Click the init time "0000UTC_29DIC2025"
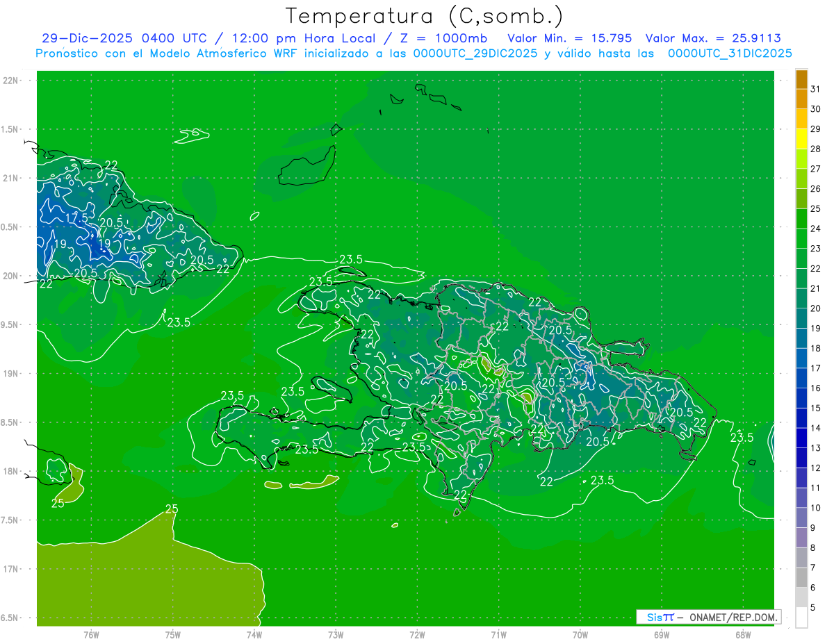Screen dimensions: 834x644 475,53
